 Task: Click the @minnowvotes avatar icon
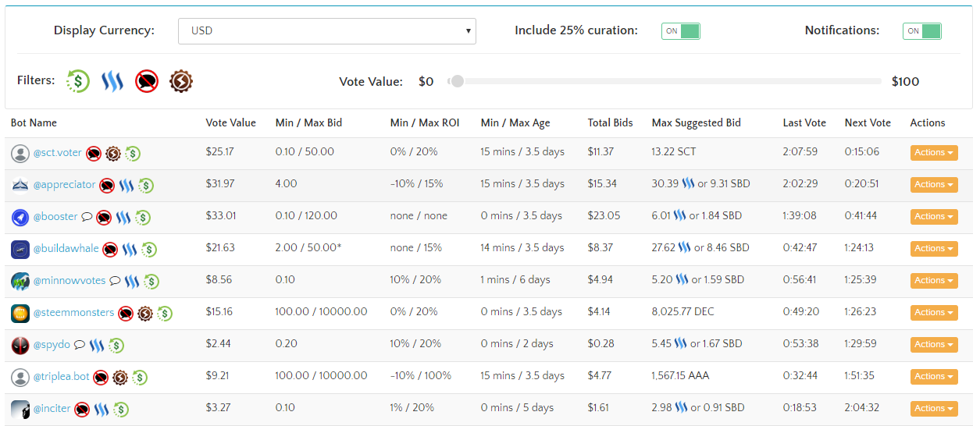point(20,281)
